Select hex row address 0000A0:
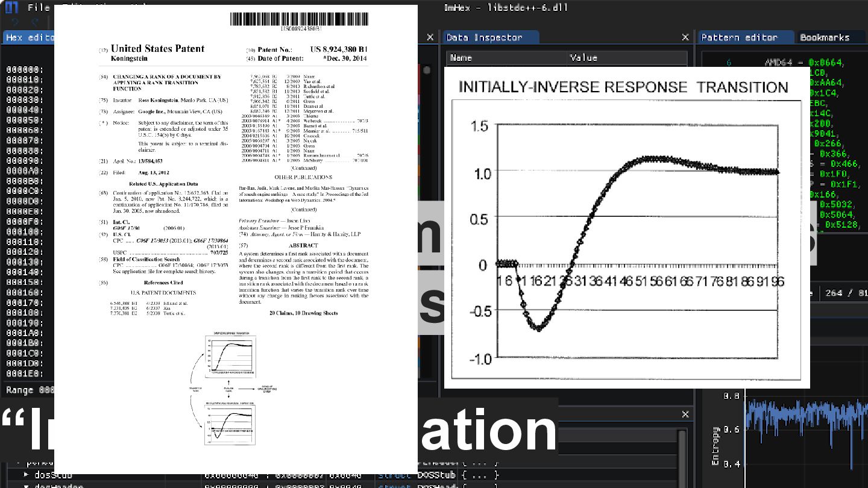 click(x=25, y=171)
